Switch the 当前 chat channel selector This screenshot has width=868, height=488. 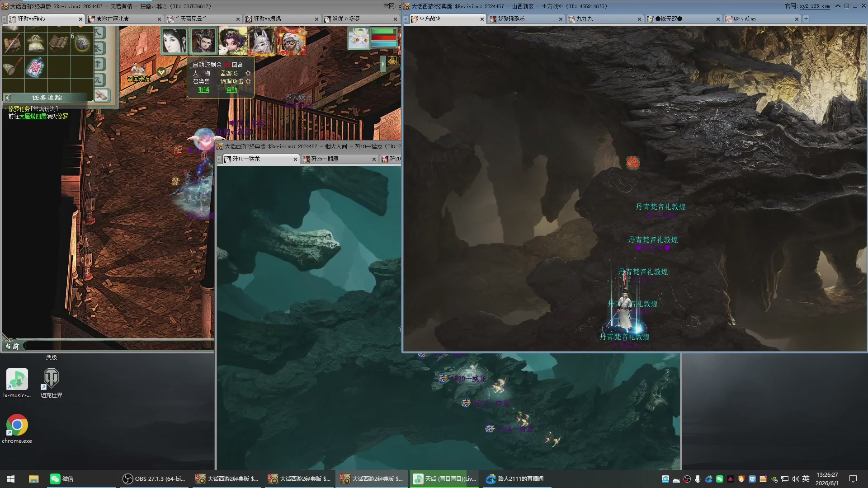12,346
